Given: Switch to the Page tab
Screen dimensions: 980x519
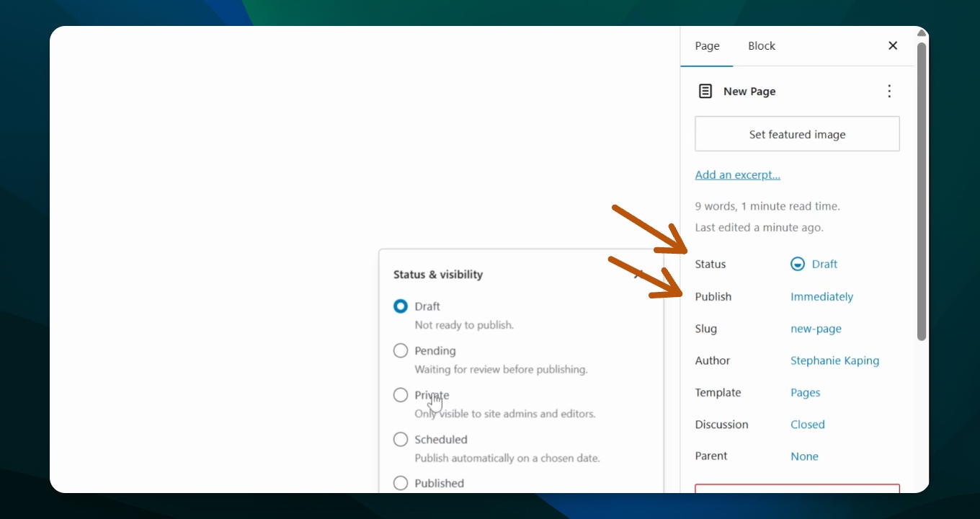Looking at the screenshot, I should pos(707,46).
